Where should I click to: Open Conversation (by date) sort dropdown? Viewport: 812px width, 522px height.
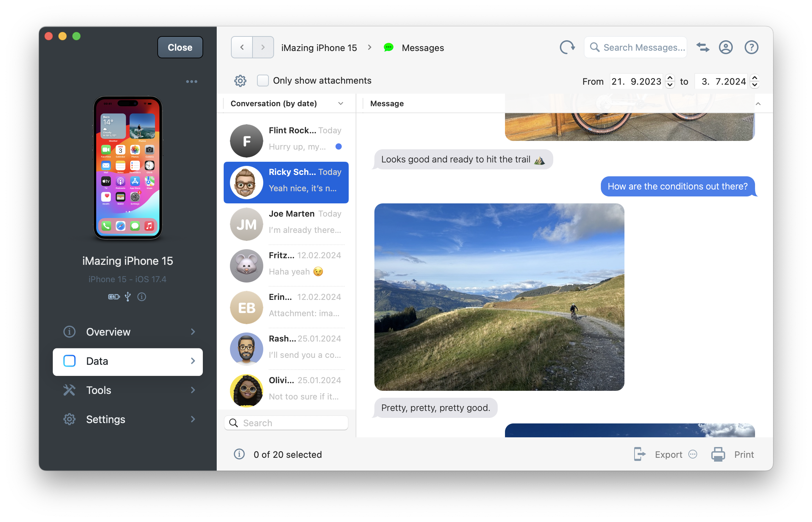click(341, 103)
